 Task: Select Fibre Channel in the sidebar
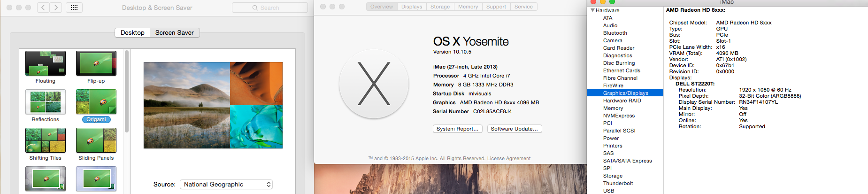[620, 78]
